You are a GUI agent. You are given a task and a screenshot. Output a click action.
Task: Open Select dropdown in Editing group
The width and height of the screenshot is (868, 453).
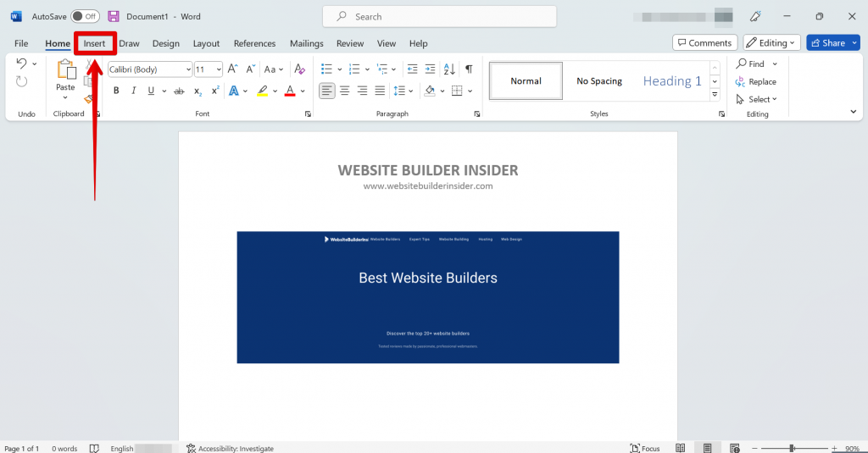(756, 100)
